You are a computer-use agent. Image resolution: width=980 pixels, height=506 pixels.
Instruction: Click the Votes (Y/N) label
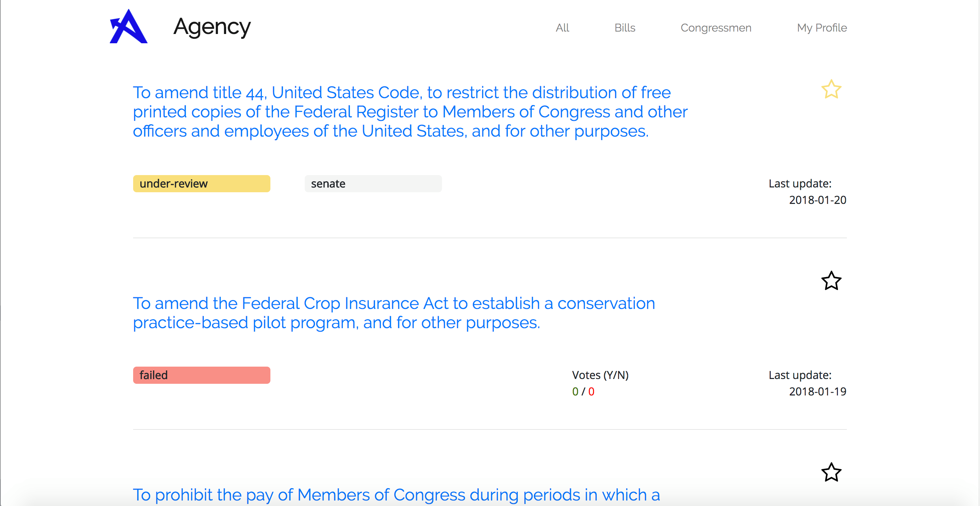point(600,375)
